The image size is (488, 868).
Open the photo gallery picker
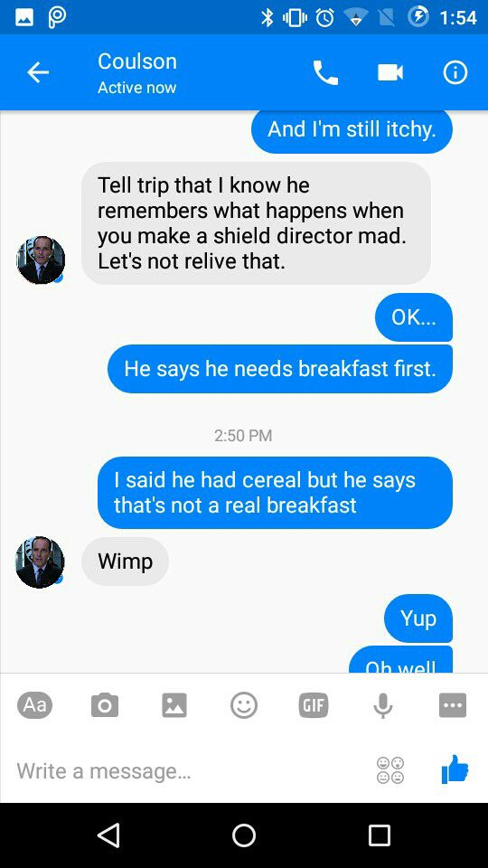(x=174, y=705)
